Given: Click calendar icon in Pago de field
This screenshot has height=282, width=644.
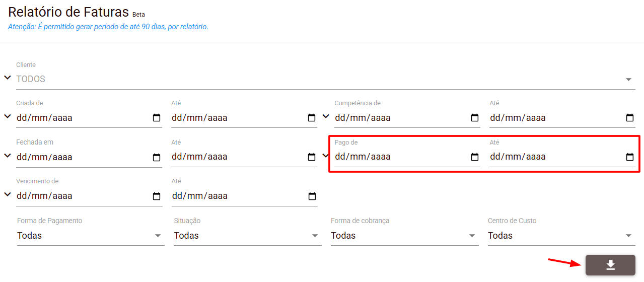Looking at the screenshot, I should pyautogui.click(x=475, y=157).
